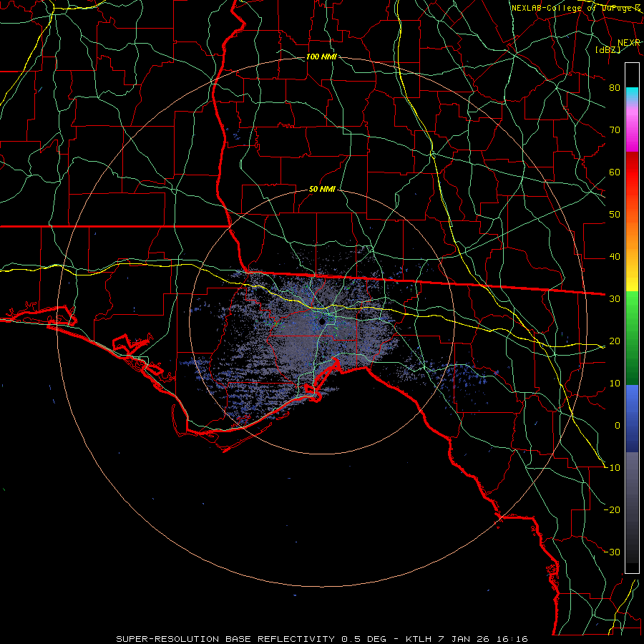The height and width of the screenshot is (644, 644).
Task: Click the "50 NMI" range ring label
Action: 322,190
